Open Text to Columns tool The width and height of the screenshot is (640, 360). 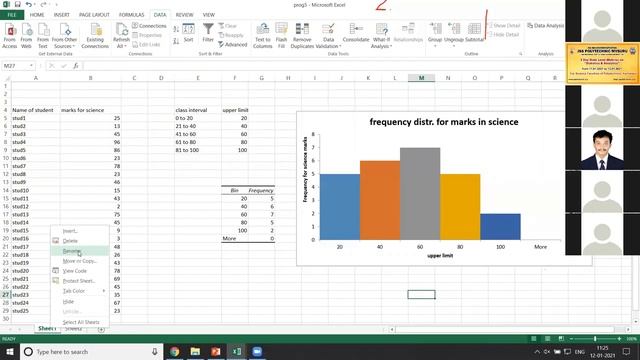click(262, 36)
